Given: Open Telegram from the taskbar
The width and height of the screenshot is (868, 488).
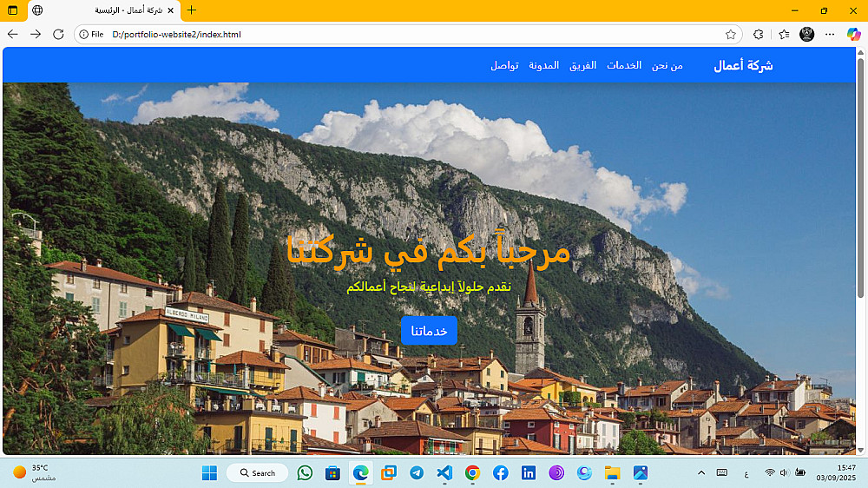Looking at the screenshot, I should (x=417, y=473).
